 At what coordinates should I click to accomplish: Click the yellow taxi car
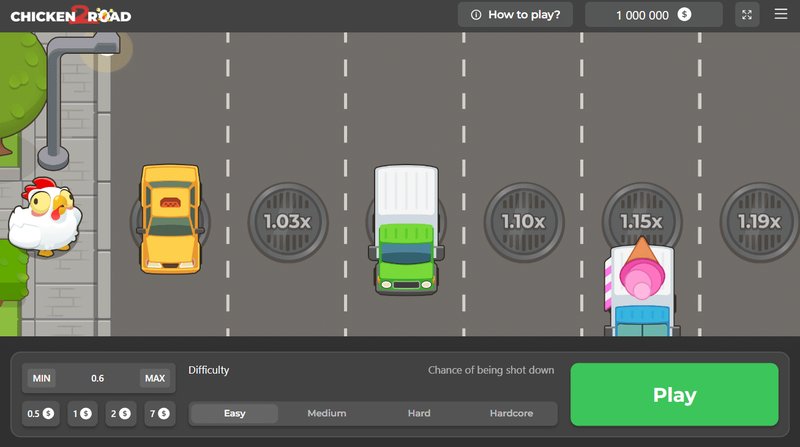click(x=170, y=218)
